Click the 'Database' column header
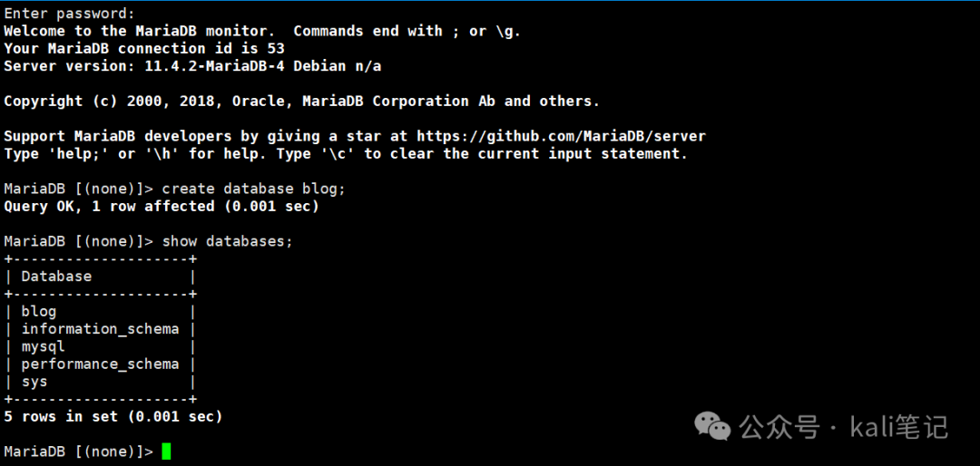Screen dimensions: 980x466 tap(56, 277)
